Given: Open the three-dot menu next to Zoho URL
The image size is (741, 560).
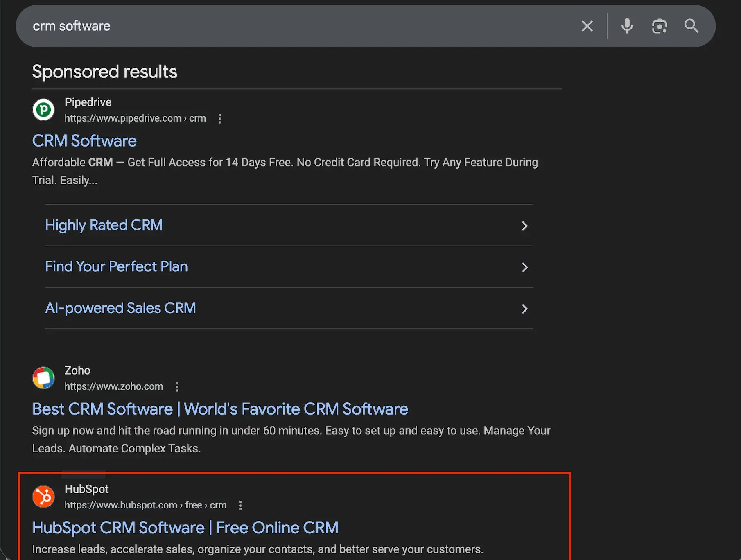Looking at the screenshot, I should 177,386.
